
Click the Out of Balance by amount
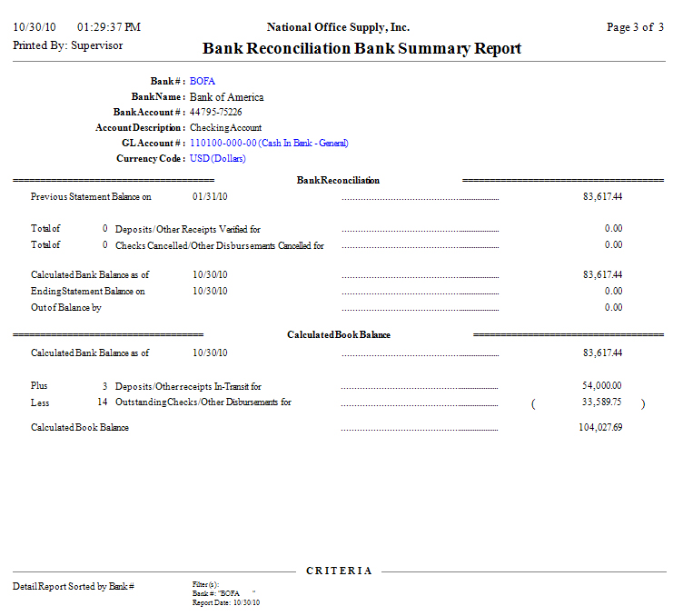click(x=613, y=307)
